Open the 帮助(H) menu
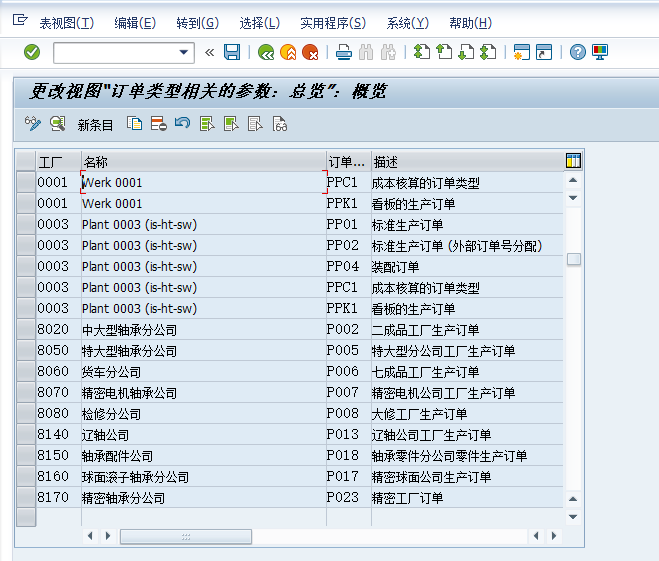This screenshot has height=561, width=659. [x=470, y=23]
